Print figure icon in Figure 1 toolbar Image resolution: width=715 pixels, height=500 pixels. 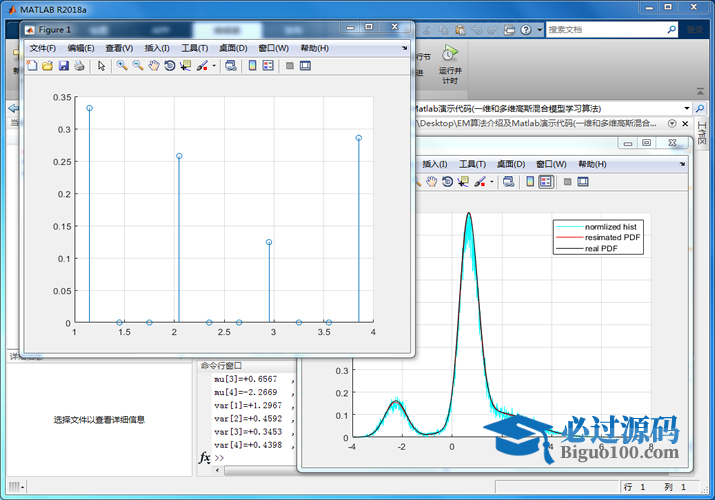point(79,66)
